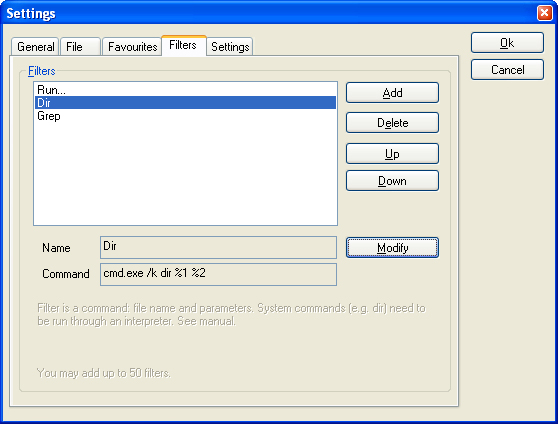
Task: Move the filter Up in list
Action: (392, 154)
